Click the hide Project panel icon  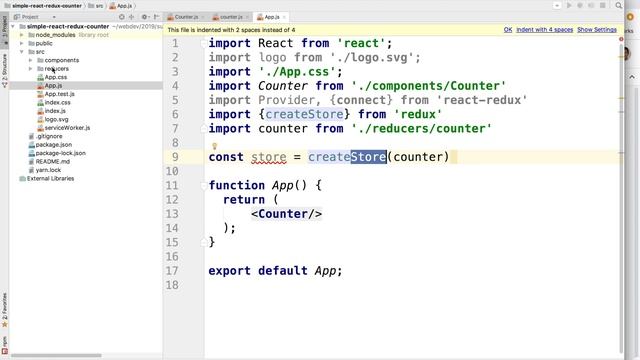tap(156, 17)
